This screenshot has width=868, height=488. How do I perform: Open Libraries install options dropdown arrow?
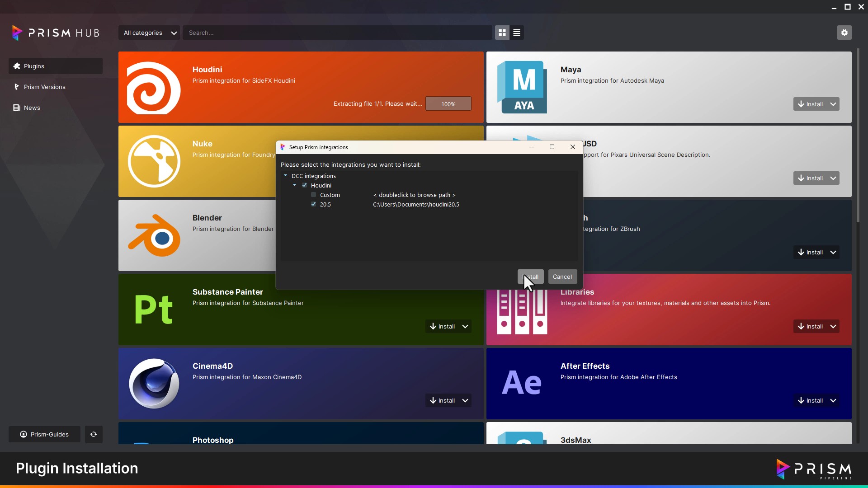(x=833, y=326)
